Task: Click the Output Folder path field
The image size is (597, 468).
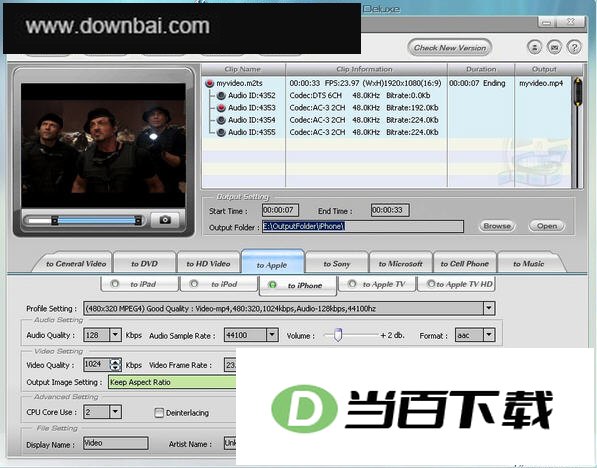Action: coord(362,226)
